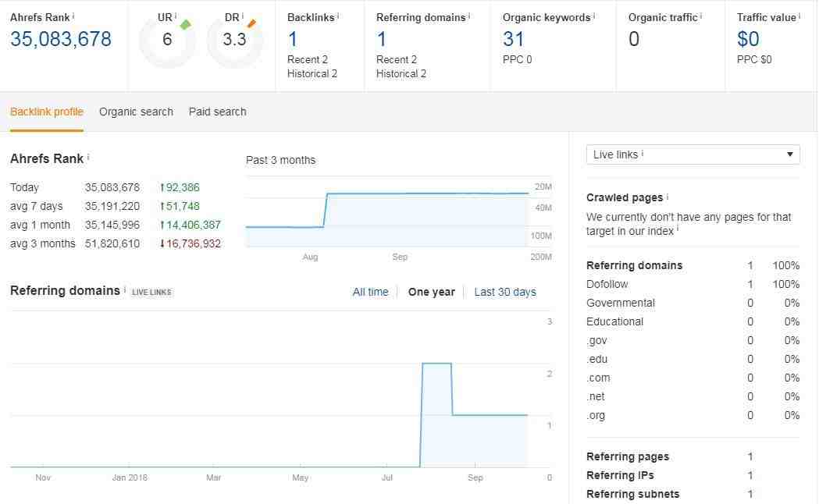Click the avg 7 days rank 35,191,220
Image resolution: width=819 pixels, height=504 pixels.
tap(112, 206)
